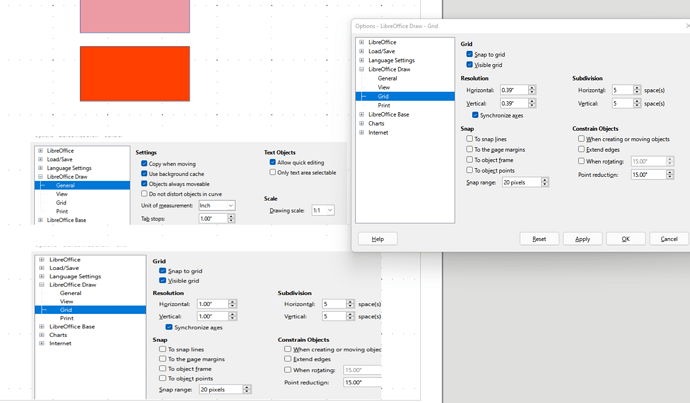Viewport: 690px width, 403px height.
Task: Click Vertical subdivision field in Options dialog
Action: click(623, 103)
